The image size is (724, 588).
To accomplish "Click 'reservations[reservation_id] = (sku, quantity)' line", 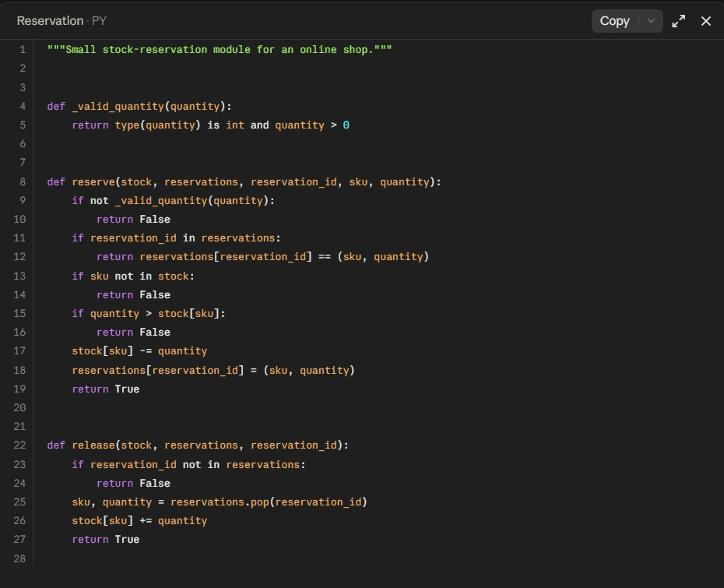I will (213, 371).
